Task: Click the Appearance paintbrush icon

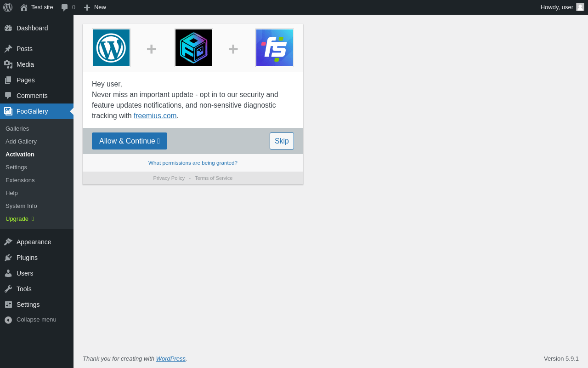Action: (8, 242)
